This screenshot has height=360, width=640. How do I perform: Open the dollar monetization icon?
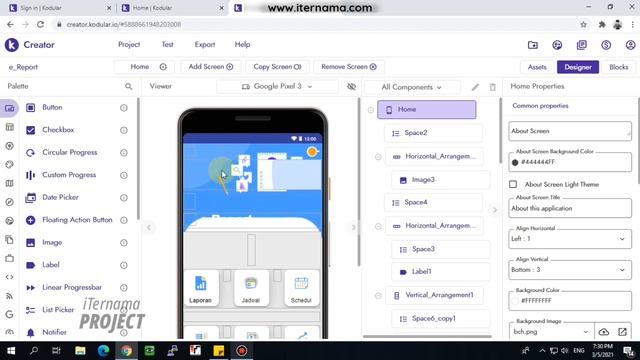tap(606, 45)
